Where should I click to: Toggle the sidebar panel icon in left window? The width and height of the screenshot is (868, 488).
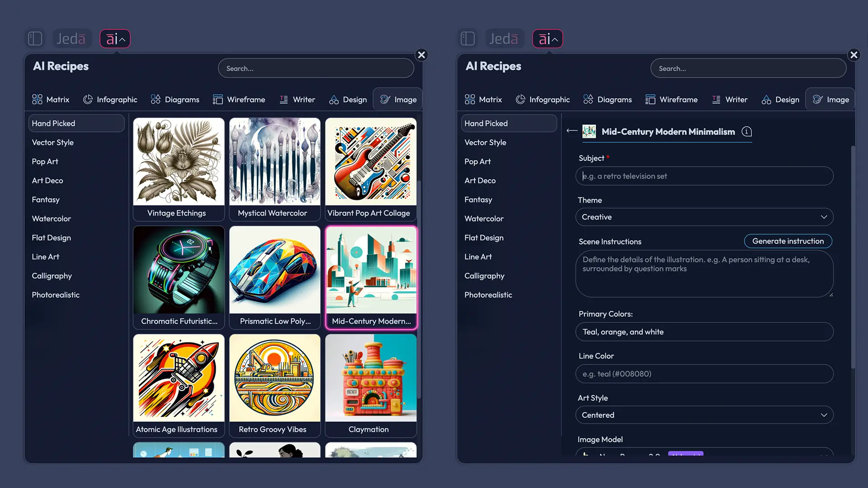tap(35, 38)
